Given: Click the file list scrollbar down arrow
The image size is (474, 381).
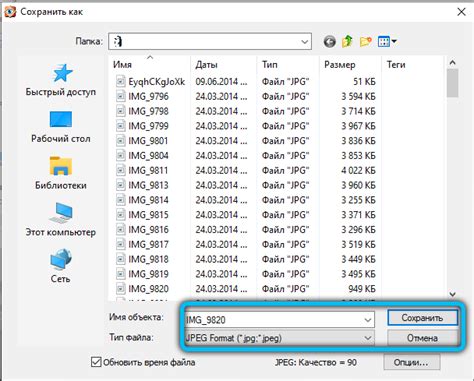Looking at the screenshot, I should pyautogui.click(x=452, y=294).
